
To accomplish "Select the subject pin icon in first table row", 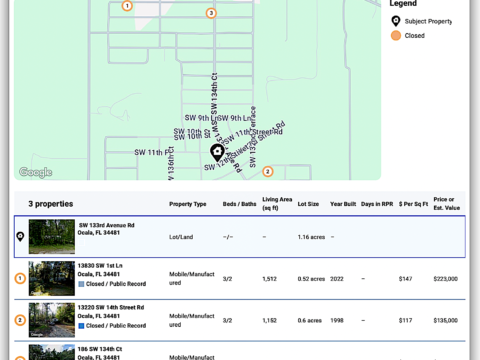I will (20, 237).
